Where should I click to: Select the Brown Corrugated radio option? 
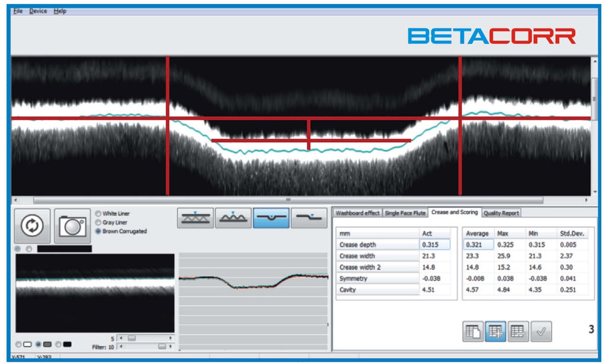pos(98,231)
